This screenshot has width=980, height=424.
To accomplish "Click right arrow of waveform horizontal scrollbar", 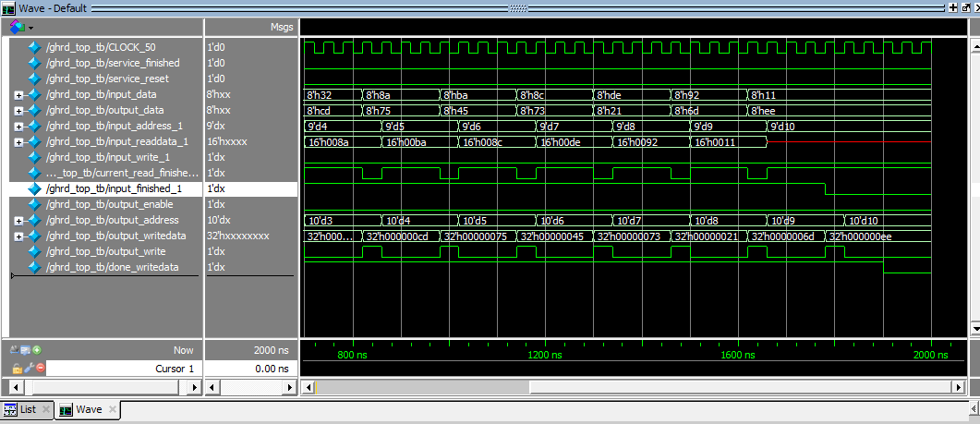I will pyautogui.click(x=960, y=388).
